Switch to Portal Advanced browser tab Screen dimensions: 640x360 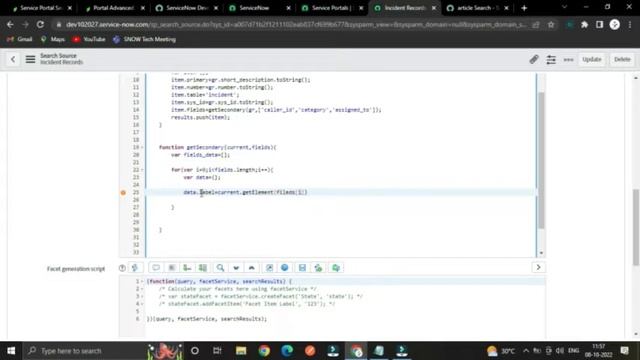tap(113, 8)
